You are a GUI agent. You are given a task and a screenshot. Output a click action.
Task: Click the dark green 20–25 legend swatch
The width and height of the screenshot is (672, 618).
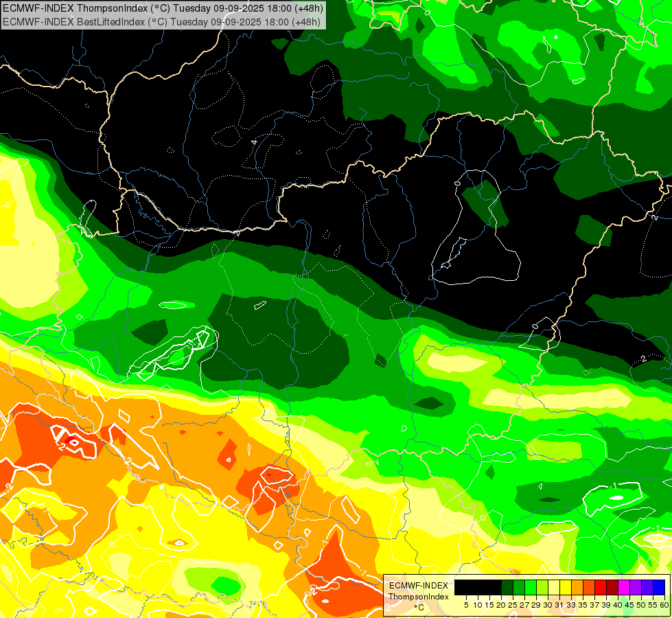[x=507, y=587]
